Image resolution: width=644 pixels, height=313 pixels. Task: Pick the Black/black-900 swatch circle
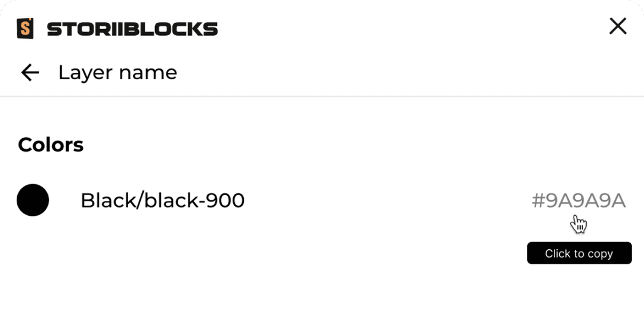click(33, 200)
